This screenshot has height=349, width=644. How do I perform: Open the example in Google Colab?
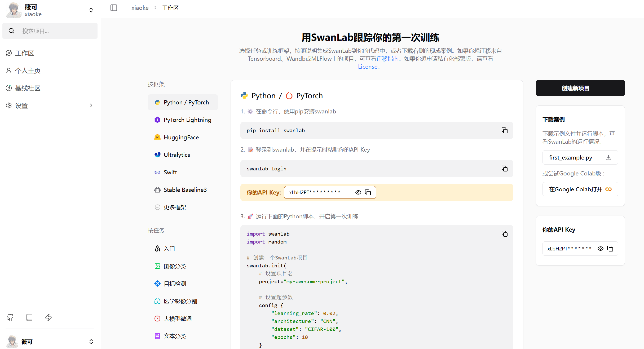(x=580, y=189)
